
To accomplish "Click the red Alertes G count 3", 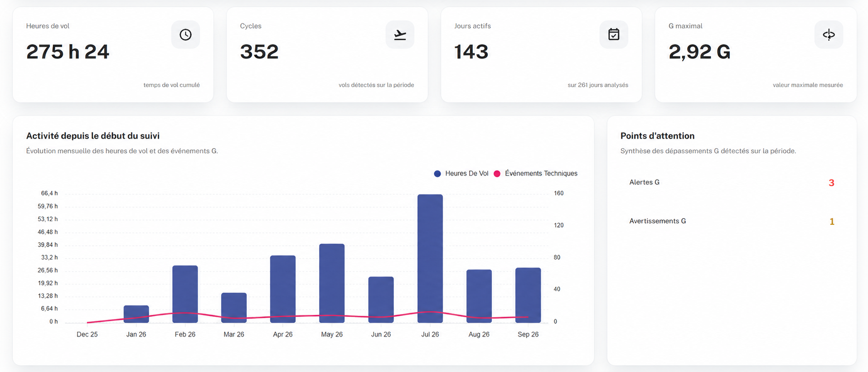I will 831,183.
